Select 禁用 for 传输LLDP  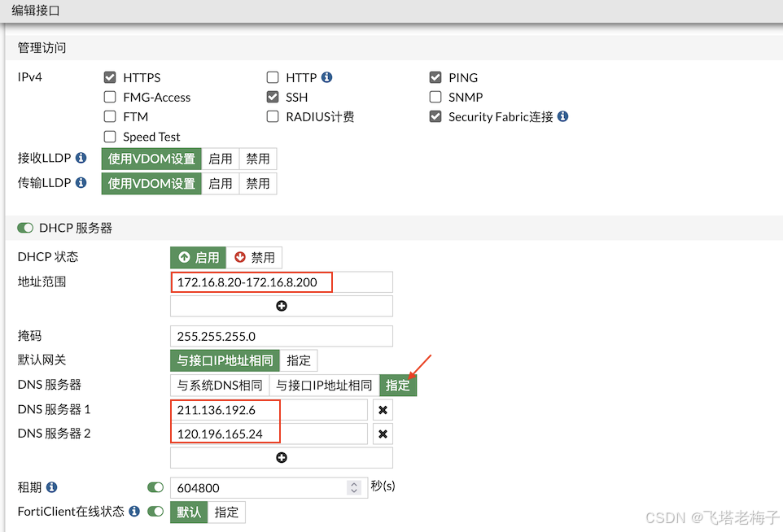(x=258, y=184)
